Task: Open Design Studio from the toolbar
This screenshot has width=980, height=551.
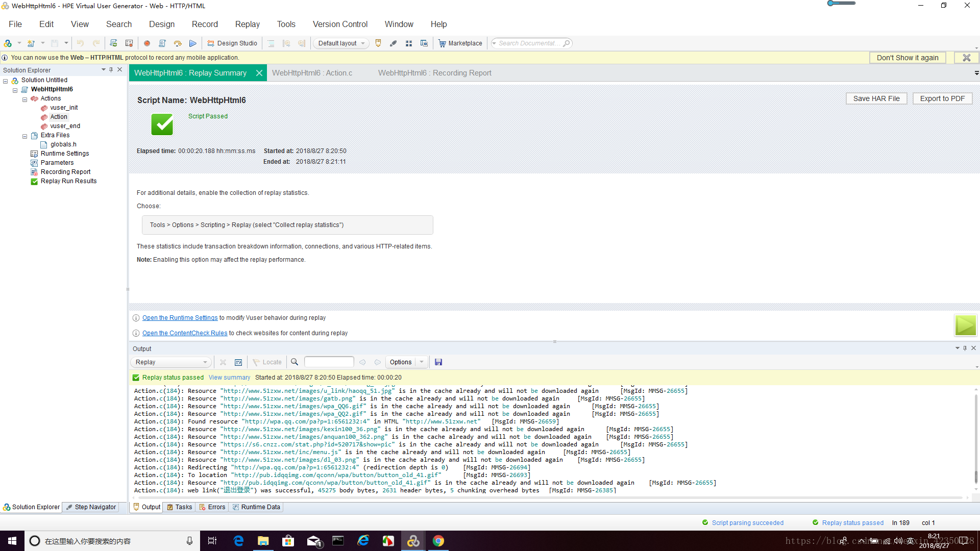Action: click(x=232, y=43)
